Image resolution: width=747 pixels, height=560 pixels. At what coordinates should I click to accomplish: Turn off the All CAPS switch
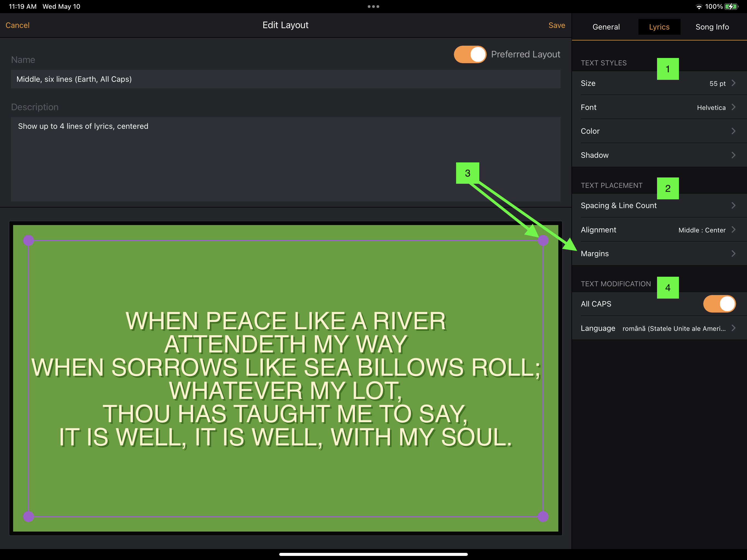[x=719, y=304]
